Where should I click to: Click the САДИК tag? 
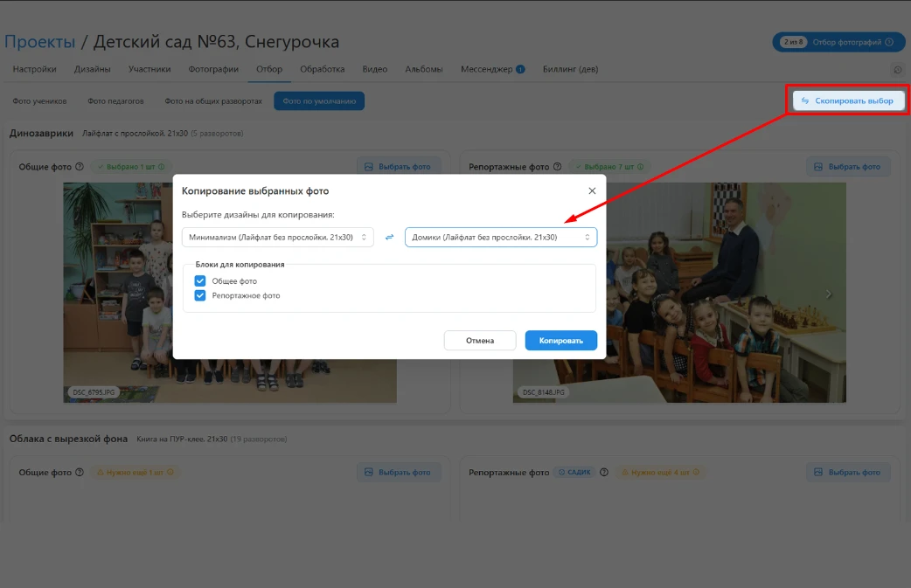click(x=574, y=473)
